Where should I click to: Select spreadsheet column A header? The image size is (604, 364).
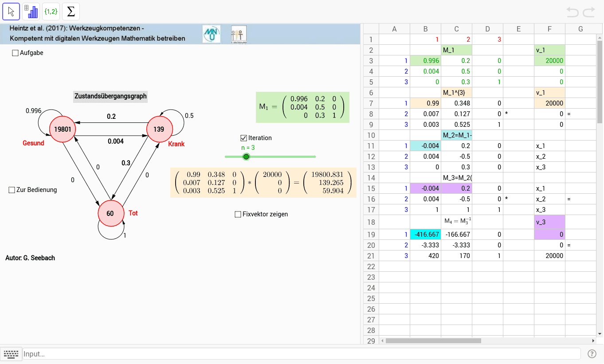click(x=394, y=29)
